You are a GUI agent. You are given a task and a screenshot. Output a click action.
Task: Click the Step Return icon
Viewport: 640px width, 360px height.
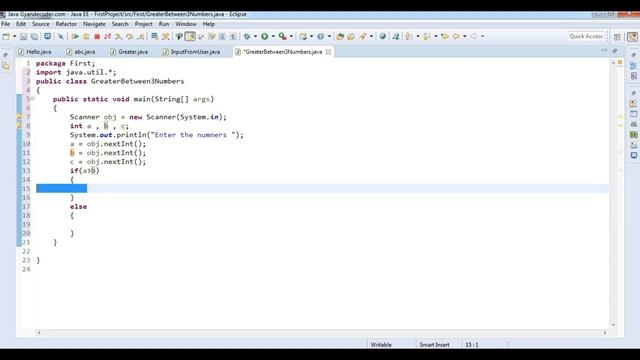pos(140,36)
